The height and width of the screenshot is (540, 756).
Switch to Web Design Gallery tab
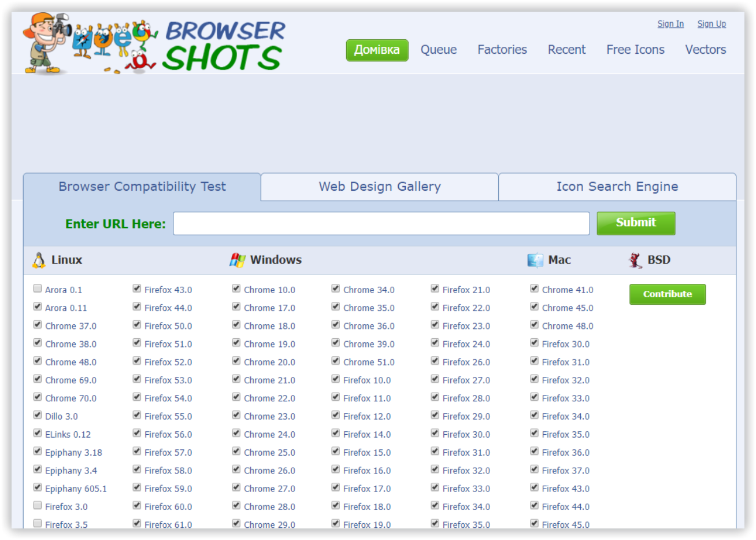point(380,187)
